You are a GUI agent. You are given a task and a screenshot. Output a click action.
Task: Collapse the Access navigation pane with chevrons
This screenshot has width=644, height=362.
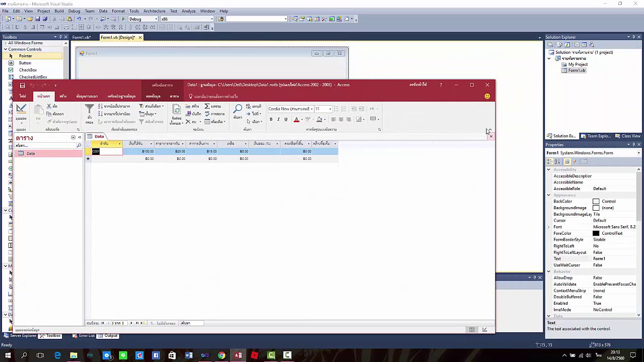(x=79, y=137)
